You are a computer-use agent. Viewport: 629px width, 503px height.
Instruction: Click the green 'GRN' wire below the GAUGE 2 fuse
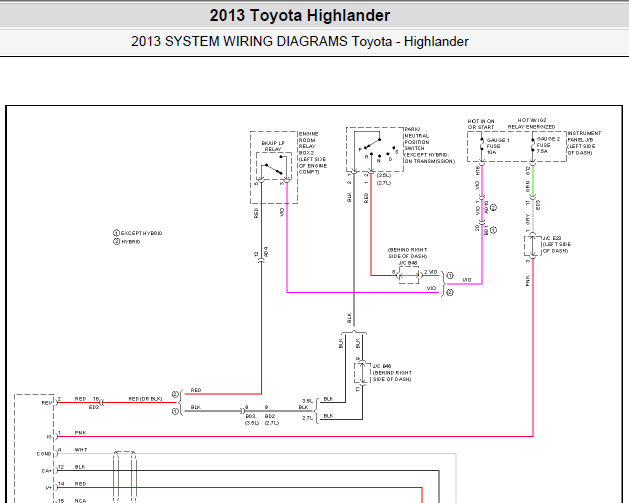coord(533,181)
